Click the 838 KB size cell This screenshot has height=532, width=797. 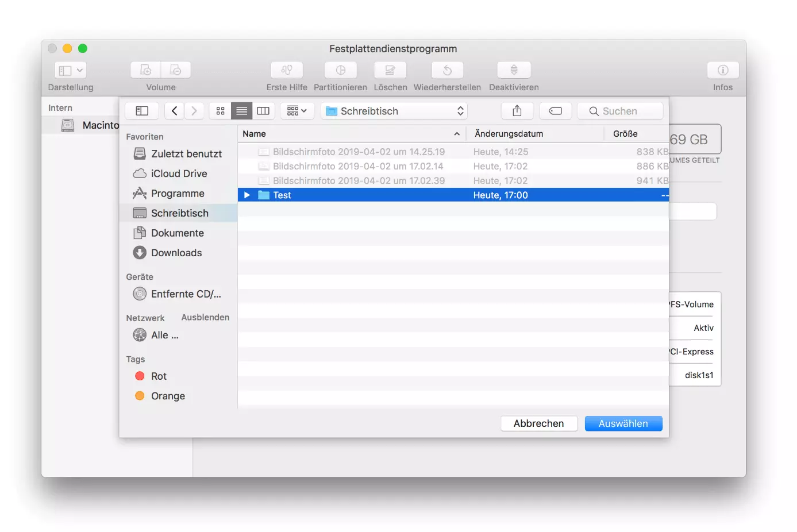[652, 152]
